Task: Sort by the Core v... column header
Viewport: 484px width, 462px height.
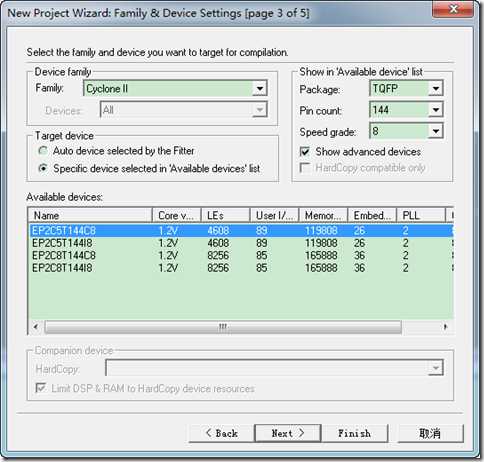Action: 177,215
